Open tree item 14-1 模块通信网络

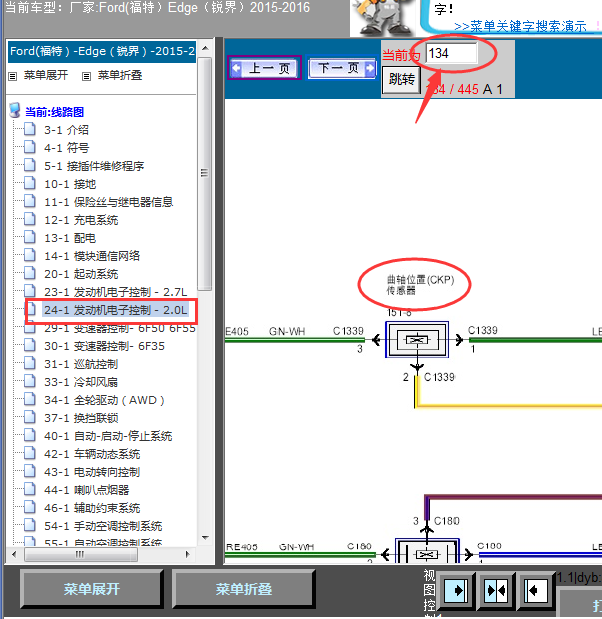[x=92, y=256]
